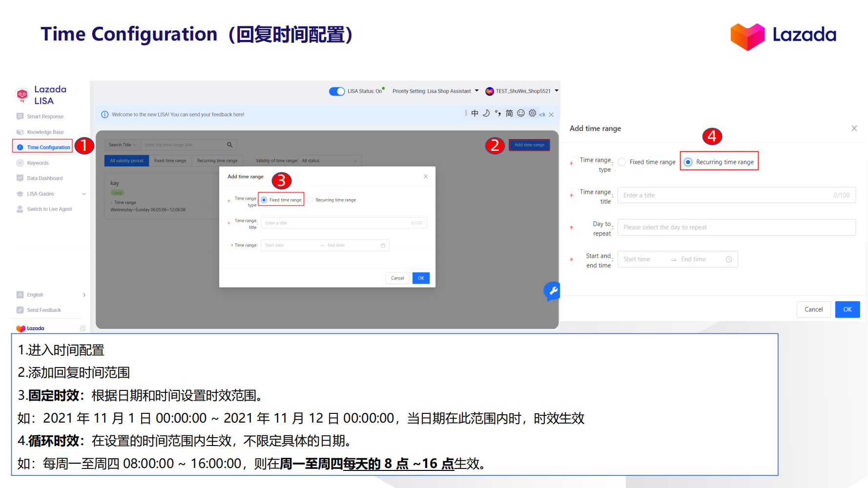Switch language to simplified Chinese (简)
The width and height of the screenshot is (868, 488).
(509, 113)
